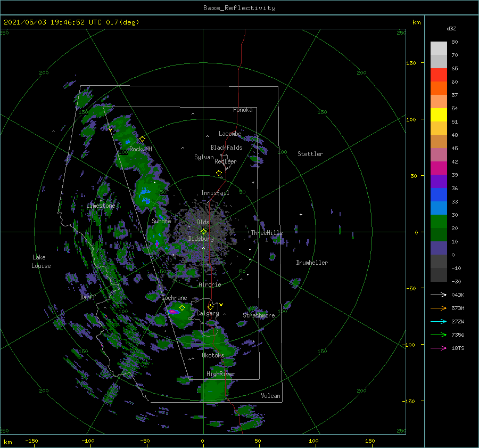Click the orange 57DM arrow icon
The height and width of the screenshot is (448, 479).
(439, 308)
